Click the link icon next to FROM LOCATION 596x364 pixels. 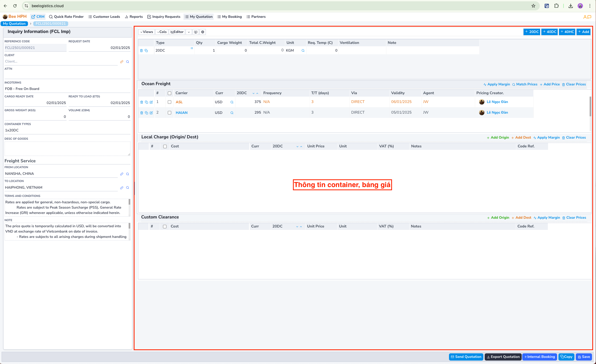[122, 174]
